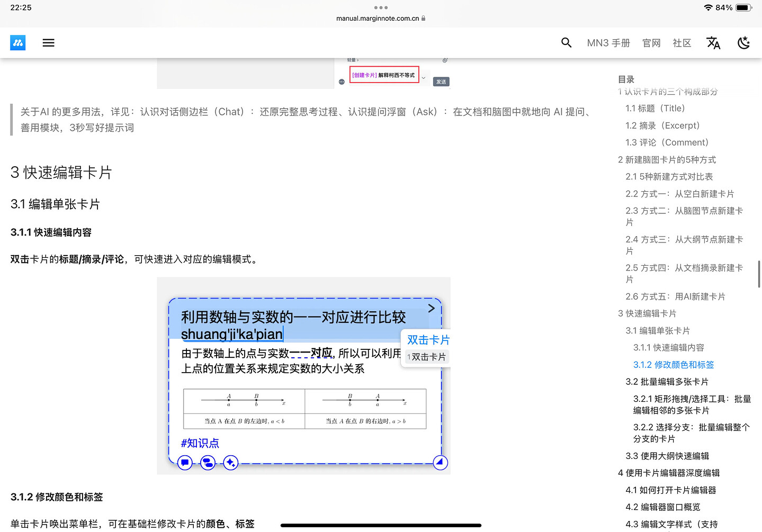Go to 2.1 5种新建方式对比表
Screen dimensions: 762x532
(x=669, y=177)
